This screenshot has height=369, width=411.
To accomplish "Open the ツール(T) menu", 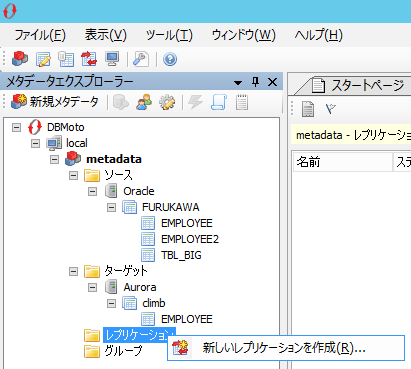I will [169, 35].
